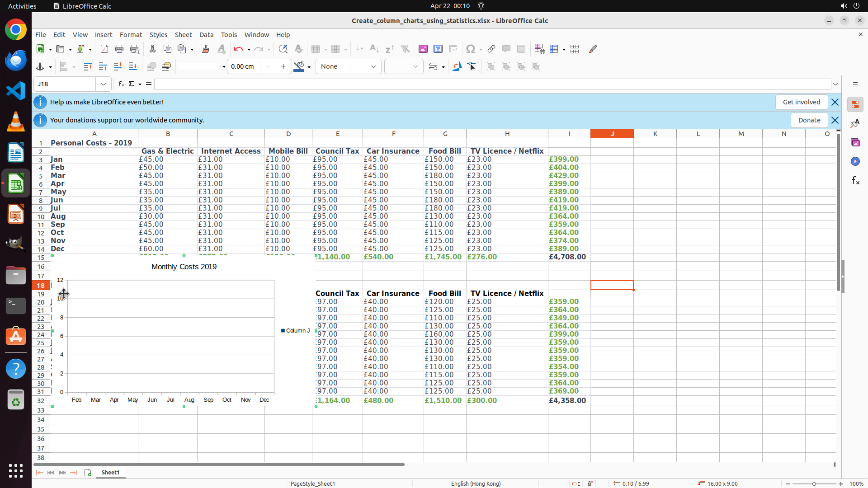Open the Function Wizard beside formula bar

[x=121, y=84]
